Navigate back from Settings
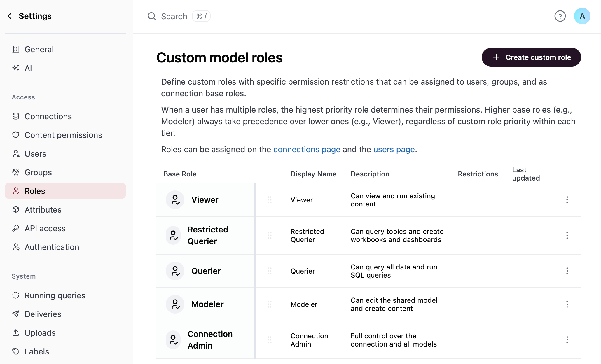The image size is (601, 364). click(9, 16)
